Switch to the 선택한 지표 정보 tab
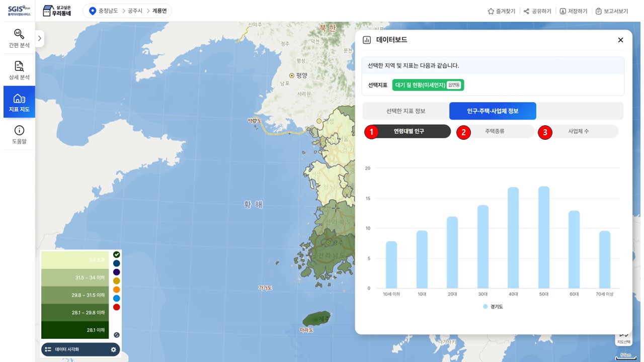 click(406, 111)
